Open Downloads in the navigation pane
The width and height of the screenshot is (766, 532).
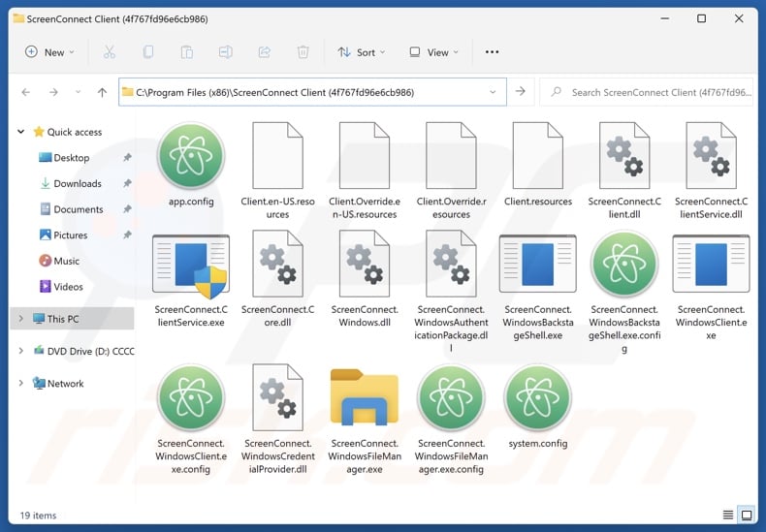(71, 183)
